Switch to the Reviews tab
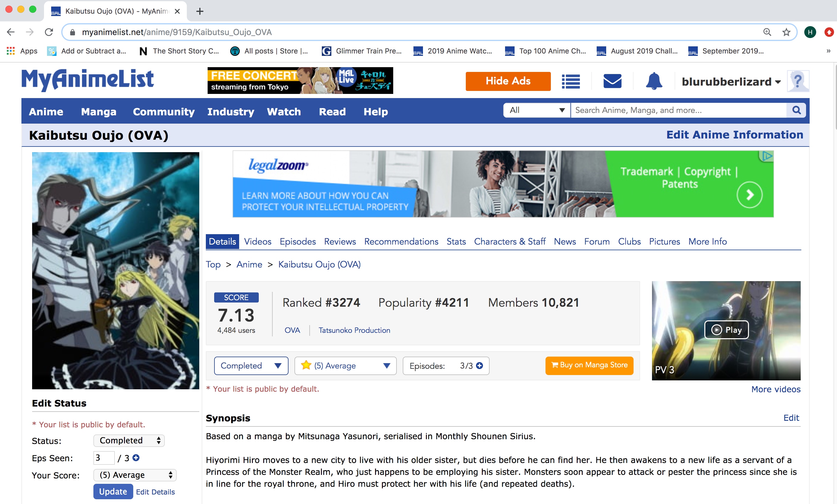The width and height of the screenshot is (837, 504). [x=340, y=241]
